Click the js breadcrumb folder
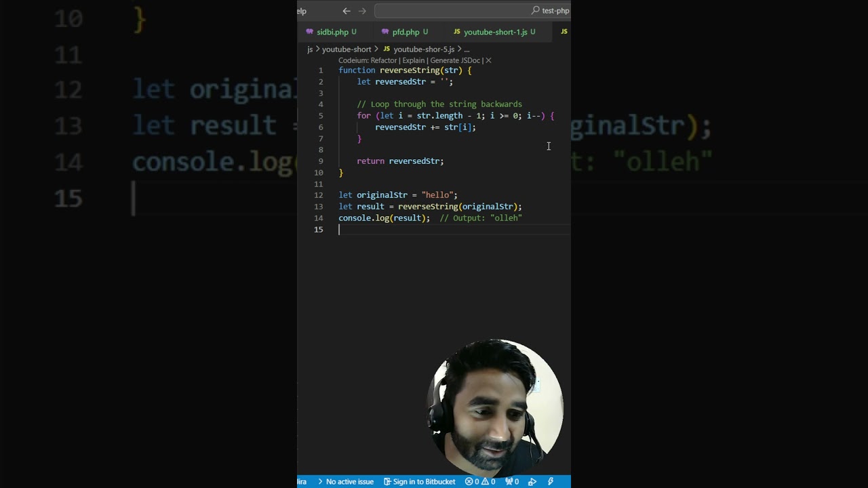Screen dimensions: 868x488 [310, 49]
